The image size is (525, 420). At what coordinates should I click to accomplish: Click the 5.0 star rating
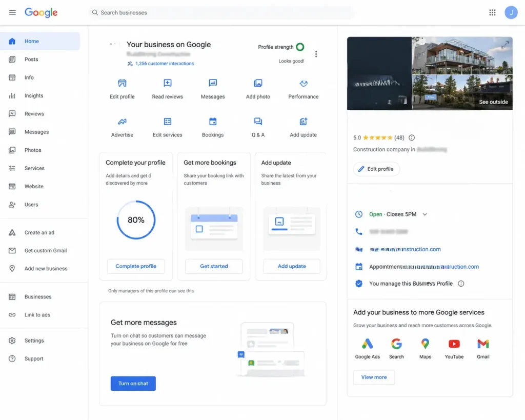tap(379, 137)
